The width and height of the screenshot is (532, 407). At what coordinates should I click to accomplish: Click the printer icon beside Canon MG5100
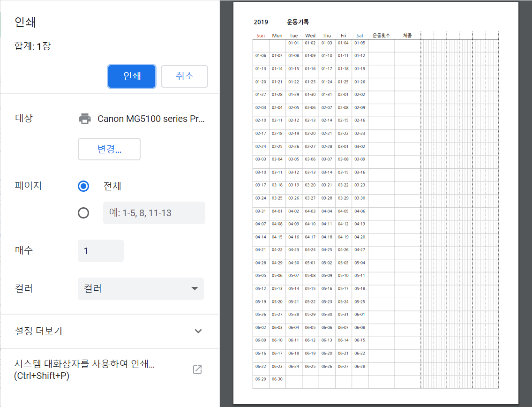(x=85, y=119)
